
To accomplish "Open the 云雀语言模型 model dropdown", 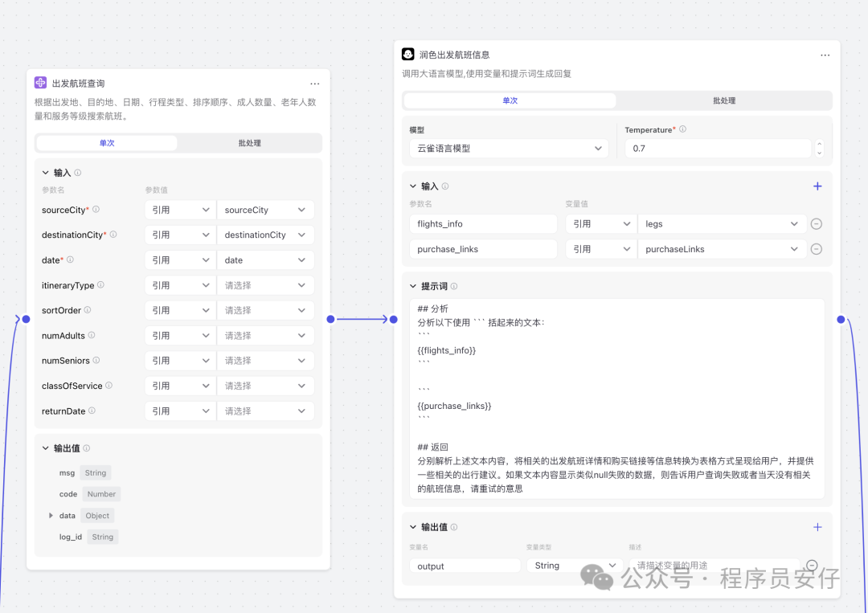I will click(509, 149).
